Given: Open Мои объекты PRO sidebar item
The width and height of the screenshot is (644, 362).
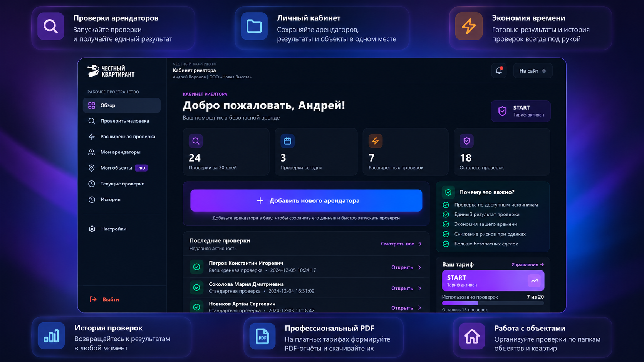Looking at the screenshot, I should [x=122, y=168].
